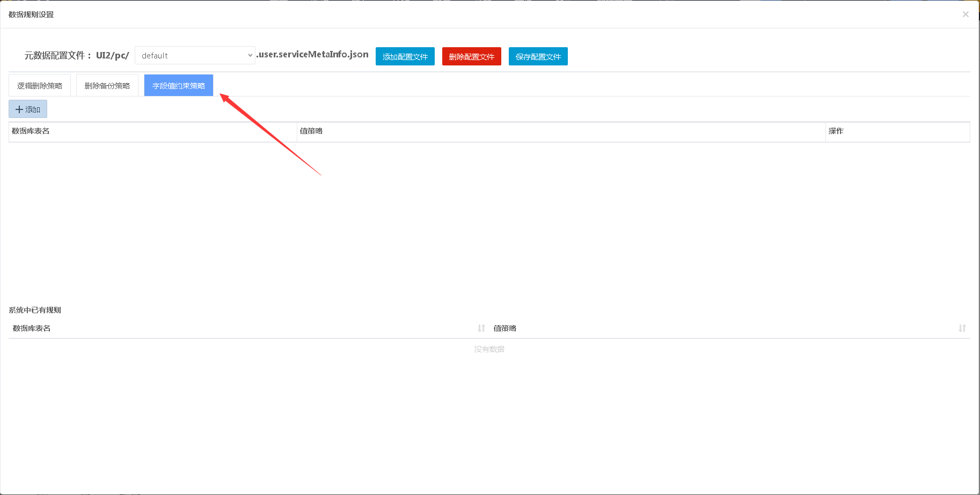Screen dimensions: 980x495
Task: Switch to the 逻辑删除策略 tab
Action: pos(40,86)
